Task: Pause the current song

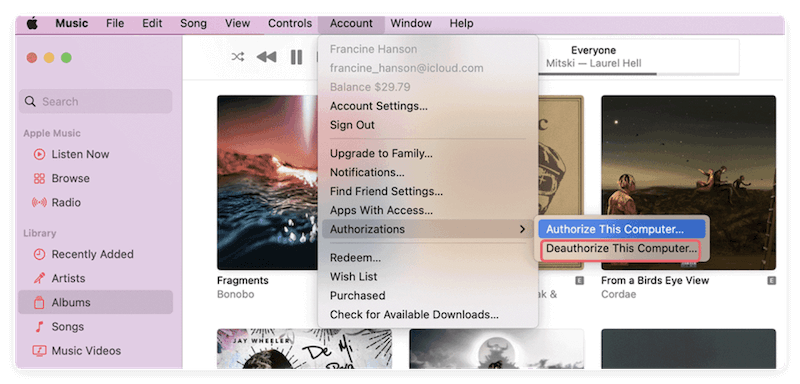Action: coord(296,57)
